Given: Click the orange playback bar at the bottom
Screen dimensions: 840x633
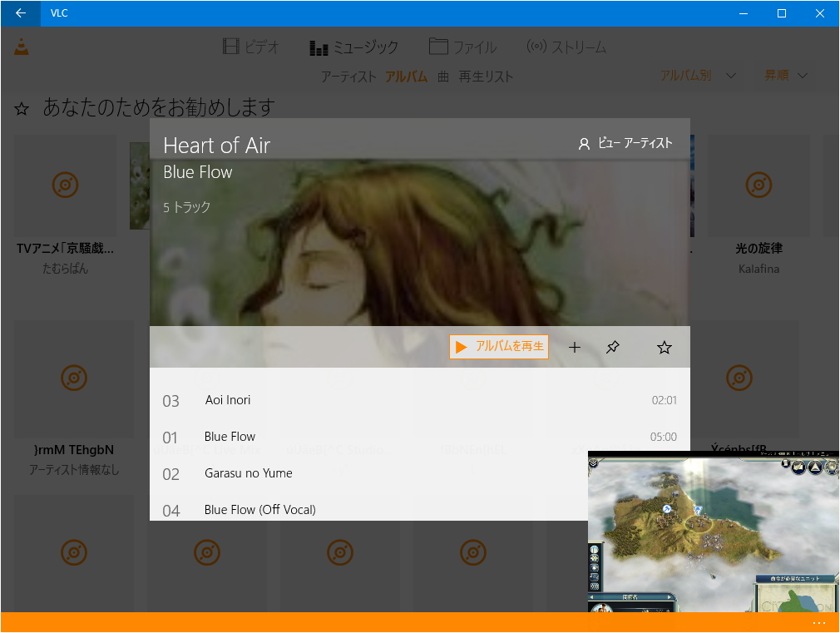Looking at the screenshot, I should [x=333, y=622].
